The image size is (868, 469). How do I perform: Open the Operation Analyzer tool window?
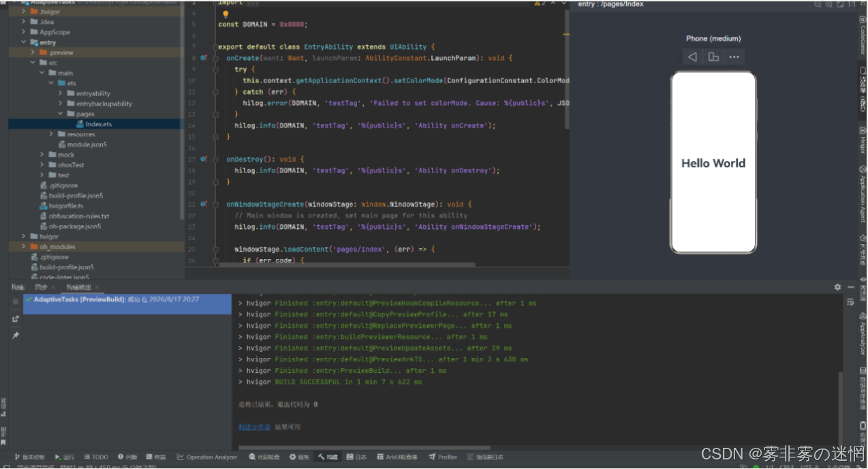[x=207, y=457]
